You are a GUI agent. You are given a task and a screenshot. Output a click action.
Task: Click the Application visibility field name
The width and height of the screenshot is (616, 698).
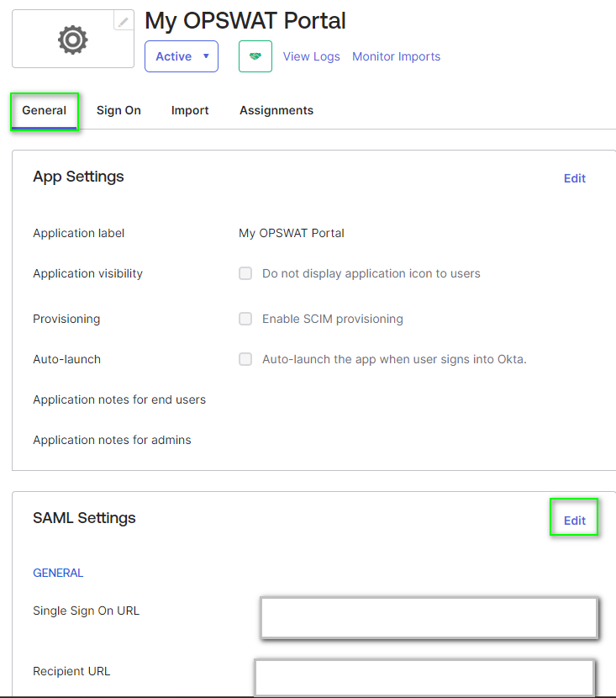point(87,273)
